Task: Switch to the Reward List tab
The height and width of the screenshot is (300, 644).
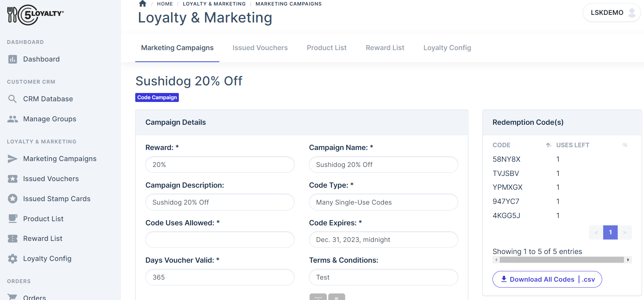Action: [385, 48]
